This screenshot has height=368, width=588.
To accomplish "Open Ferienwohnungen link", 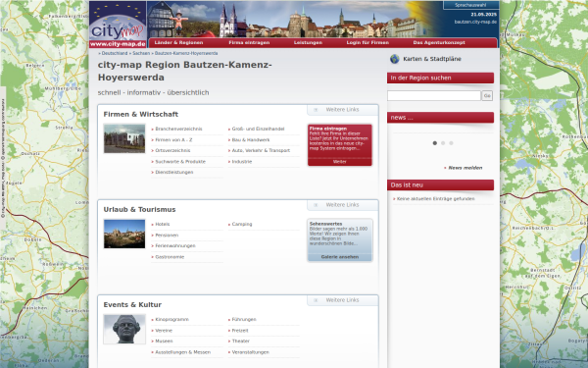I will pos(175,246).
